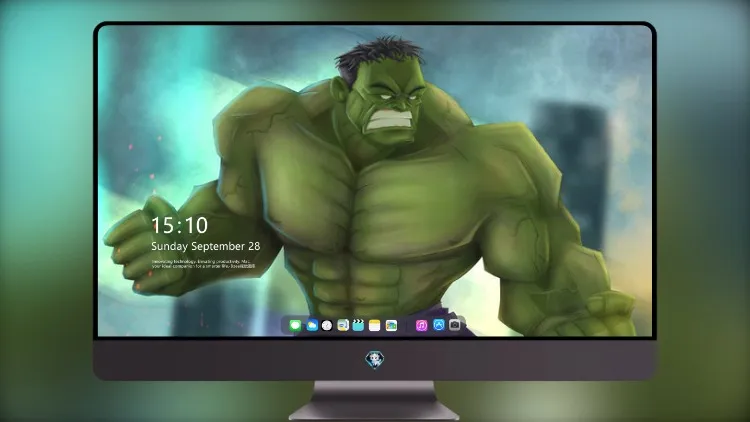750x422 pixels.
Task: Click the Sunday September 28 date
Action: coord(206,246)
